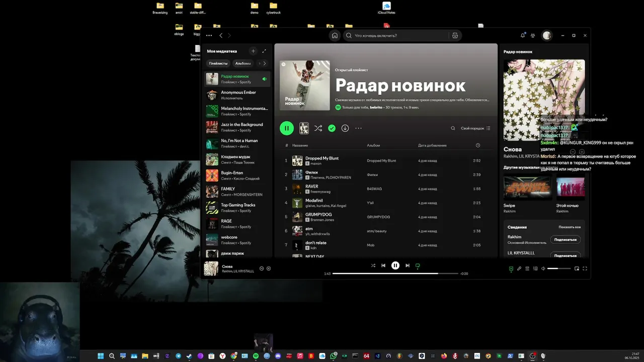The height and width of the screenshot is (362, 644).
Task: Enter full screen in the player bar
Action: pos(585,268)
